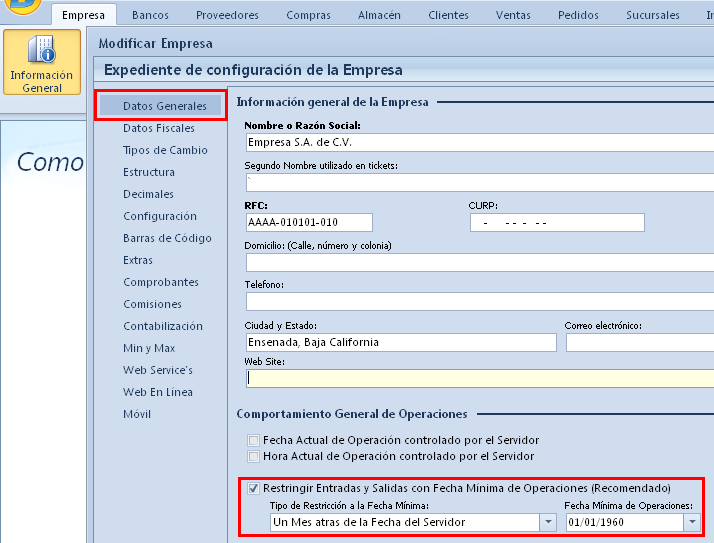Uncheck Restringir Entradas y Salidas checkbox
This screenshot has width=714, height=543.
point(253,488)
